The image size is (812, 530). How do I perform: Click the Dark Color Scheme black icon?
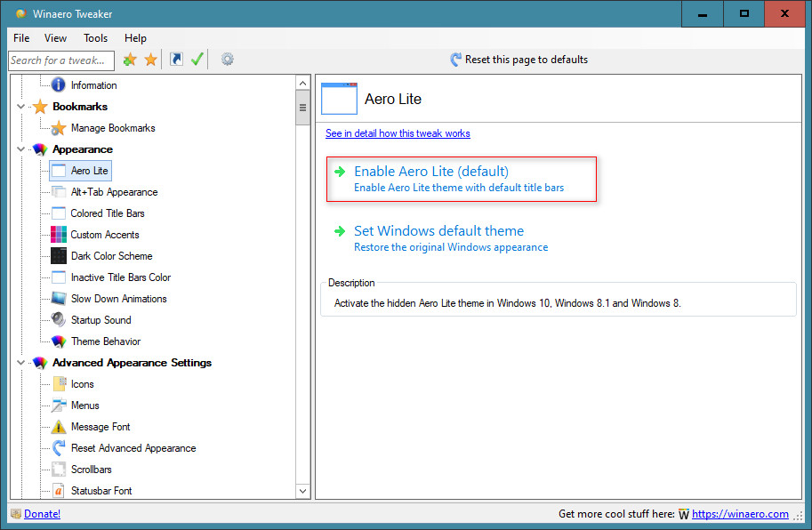59,256
